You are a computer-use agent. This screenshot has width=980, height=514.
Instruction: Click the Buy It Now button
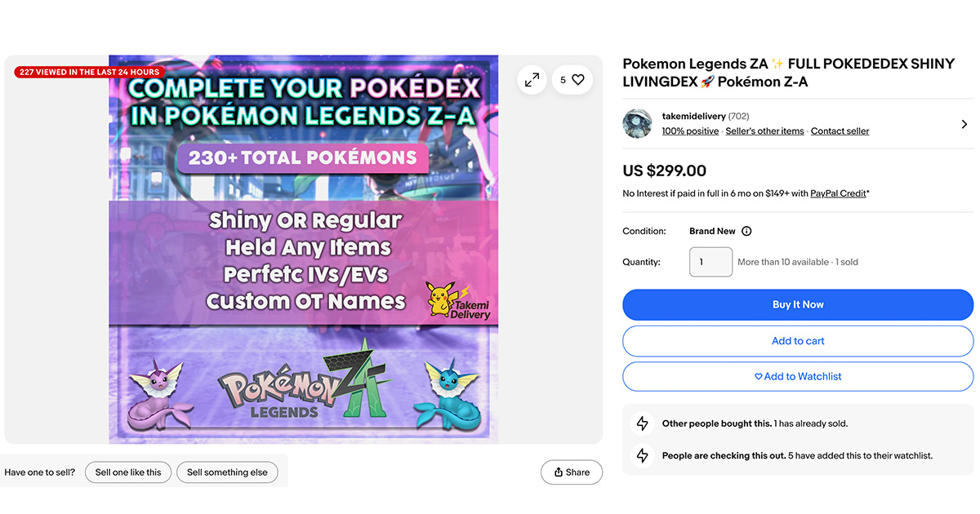click(x=798, y=304)
